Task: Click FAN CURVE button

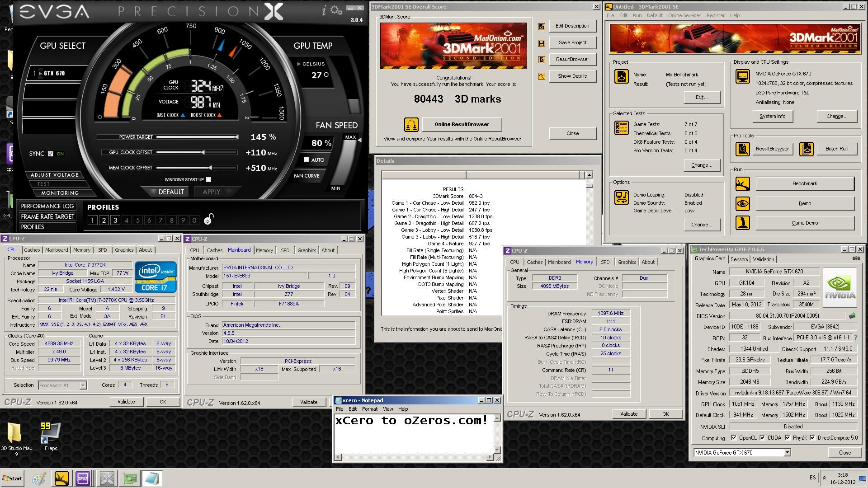Action: 307,176
